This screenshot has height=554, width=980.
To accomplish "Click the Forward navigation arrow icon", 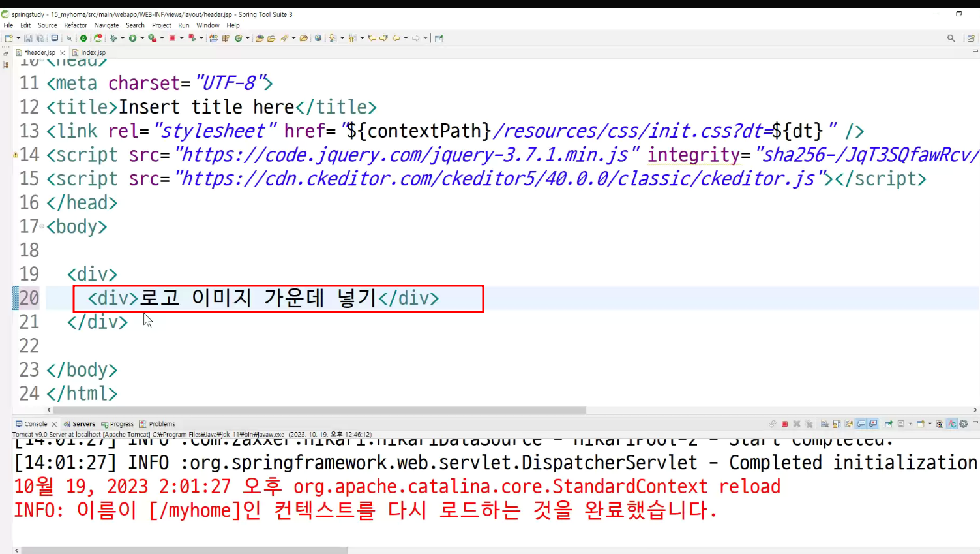I will pyautogui.click(x=416, y=38).
